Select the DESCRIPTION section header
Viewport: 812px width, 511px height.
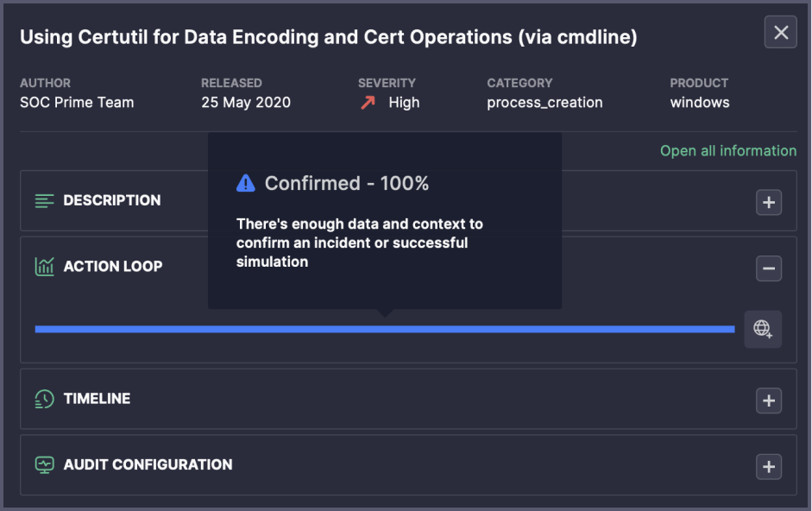pyautogui.click(x=112, y=200)
